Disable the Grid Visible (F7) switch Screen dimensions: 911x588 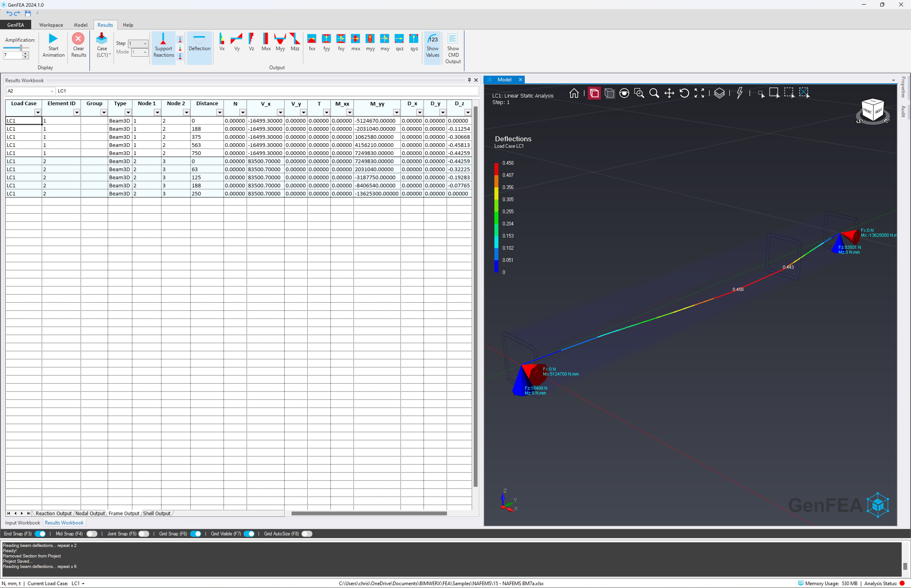pos(249,534)
